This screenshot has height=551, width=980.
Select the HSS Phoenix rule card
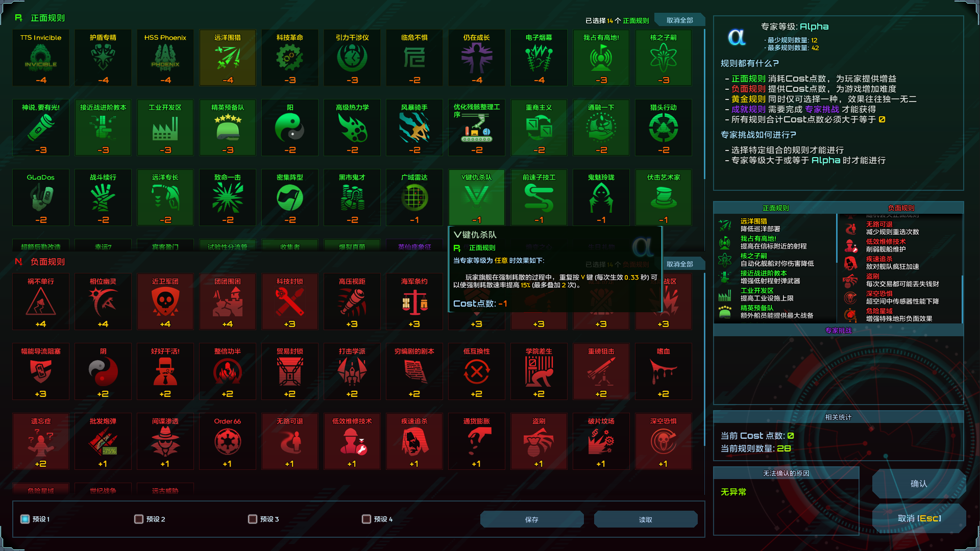165,57
